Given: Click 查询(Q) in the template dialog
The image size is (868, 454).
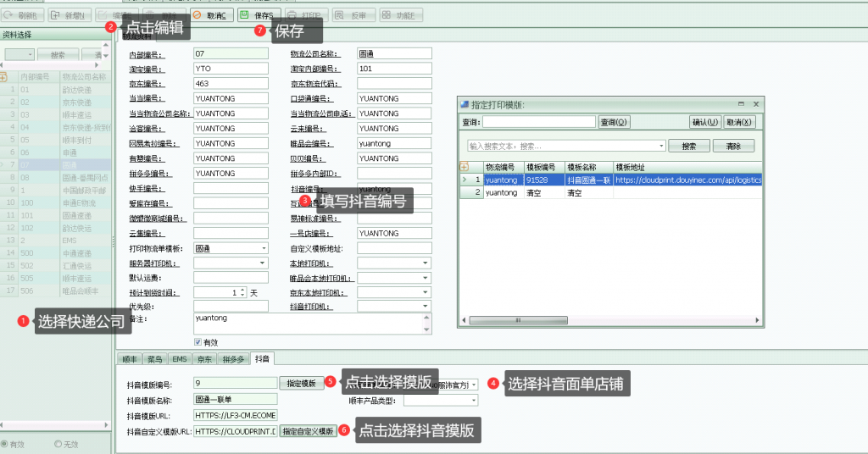Looking at the screenshot, I should pos(614,122).
